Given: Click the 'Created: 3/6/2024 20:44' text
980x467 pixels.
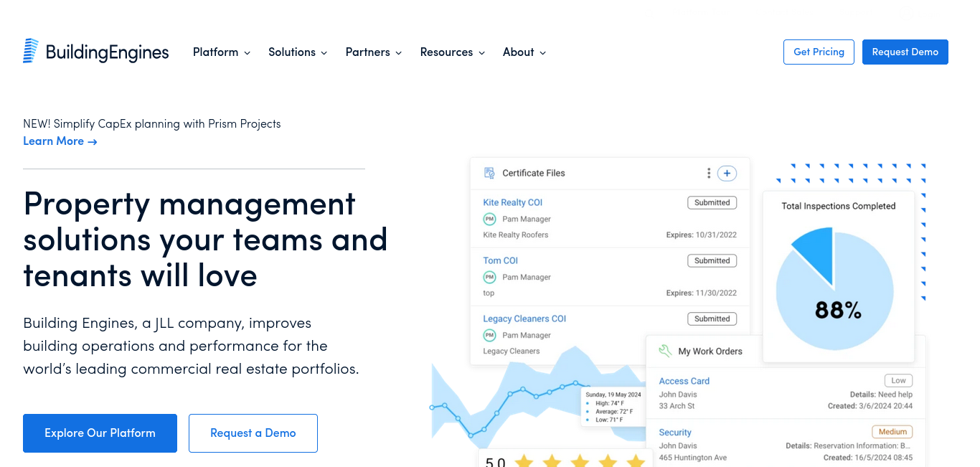Looking at the screenshot, I should coord(870,407).
